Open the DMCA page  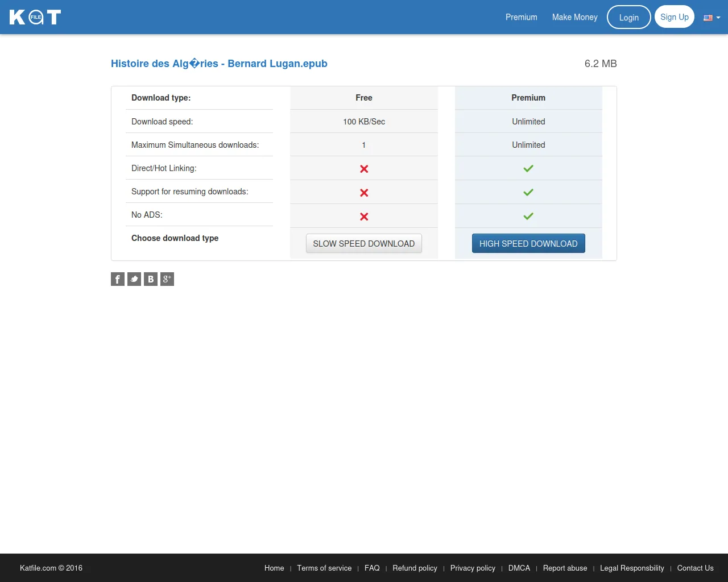pyautogui.click(x=519, y=568)
